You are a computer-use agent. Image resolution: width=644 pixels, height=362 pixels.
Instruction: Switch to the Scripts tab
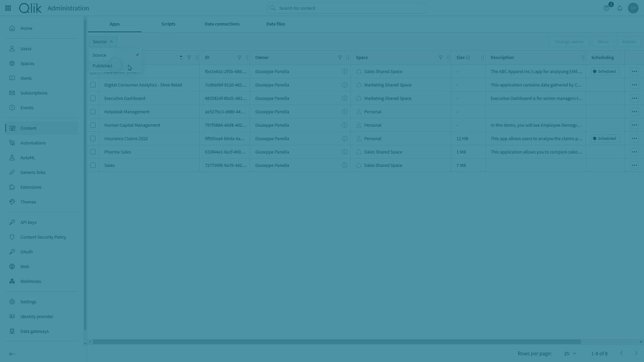(168, 24)
